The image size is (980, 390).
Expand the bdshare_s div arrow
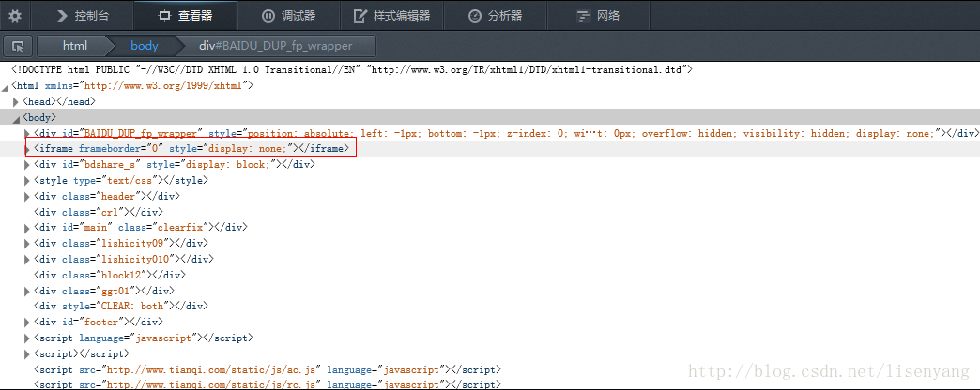27,165
